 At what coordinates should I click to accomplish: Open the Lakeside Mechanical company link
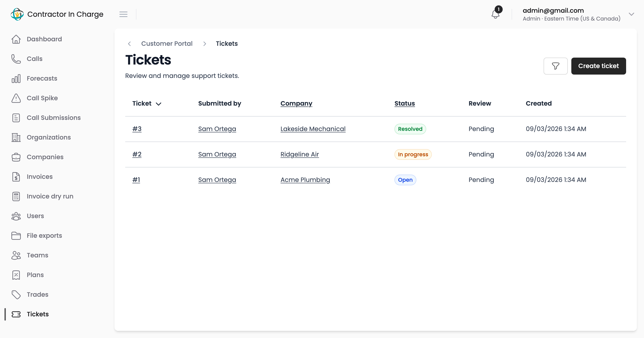point(313,129)
